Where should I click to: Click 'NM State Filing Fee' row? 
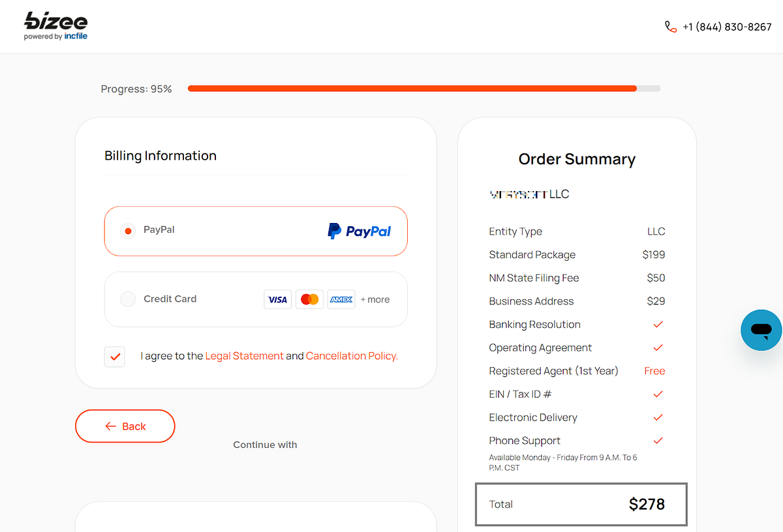coord(577,278)
